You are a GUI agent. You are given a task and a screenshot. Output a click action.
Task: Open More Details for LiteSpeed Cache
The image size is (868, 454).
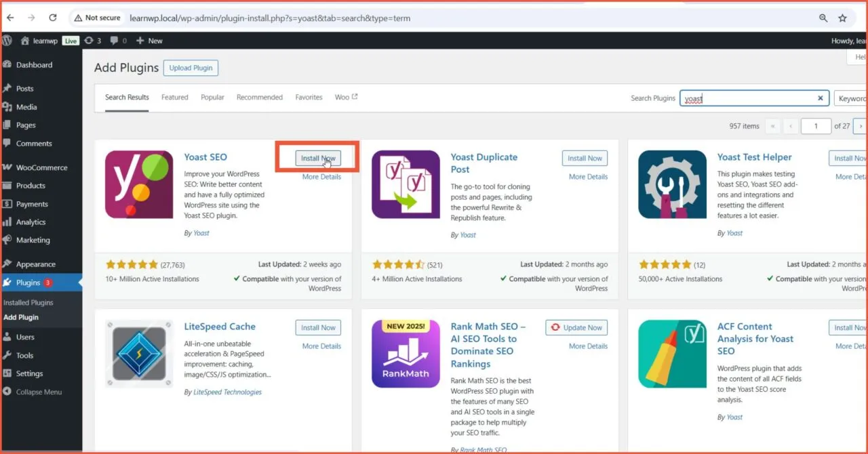coord(321,346)
